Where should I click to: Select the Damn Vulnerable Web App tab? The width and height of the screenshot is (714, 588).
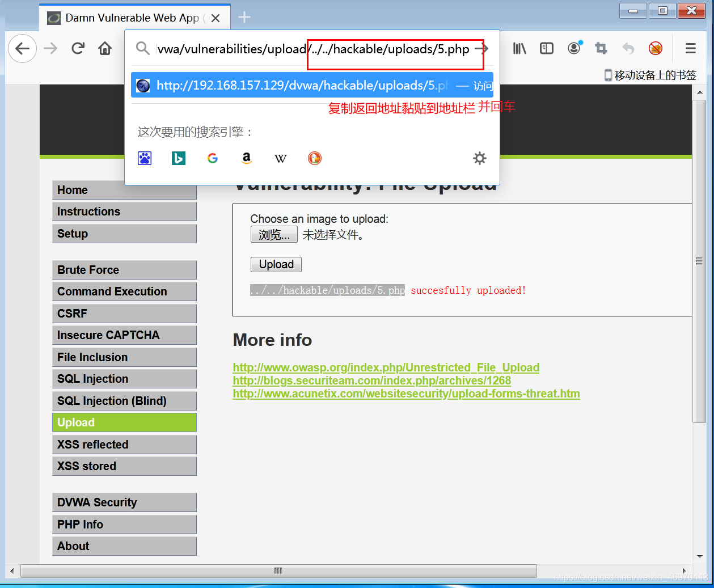click(135, 18)
